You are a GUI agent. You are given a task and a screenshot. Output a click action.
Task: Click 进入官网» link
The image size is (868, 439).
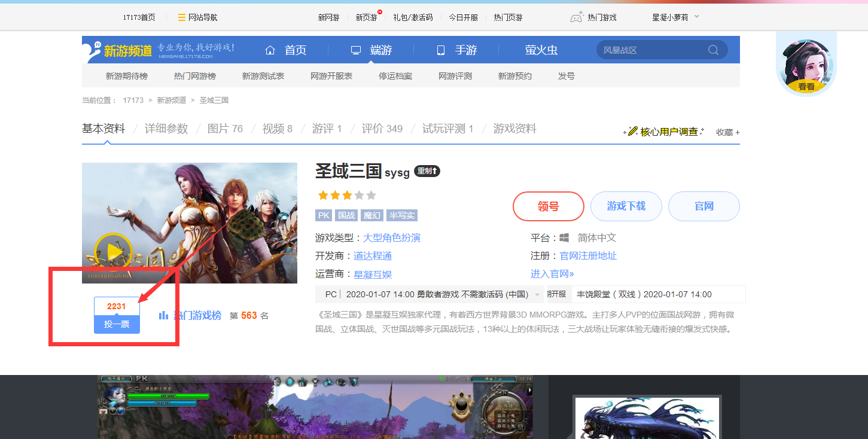(x=552, y=274)
